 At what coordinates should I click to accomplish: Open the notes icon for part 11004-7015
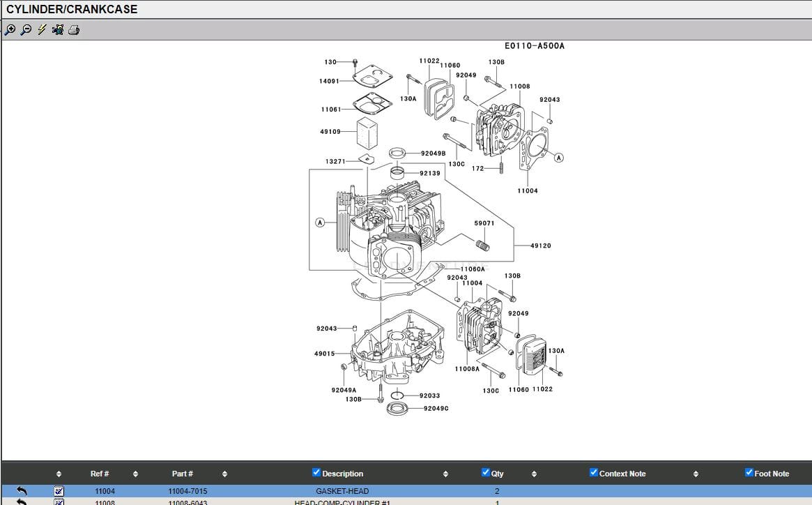click(x=59, y=491)
